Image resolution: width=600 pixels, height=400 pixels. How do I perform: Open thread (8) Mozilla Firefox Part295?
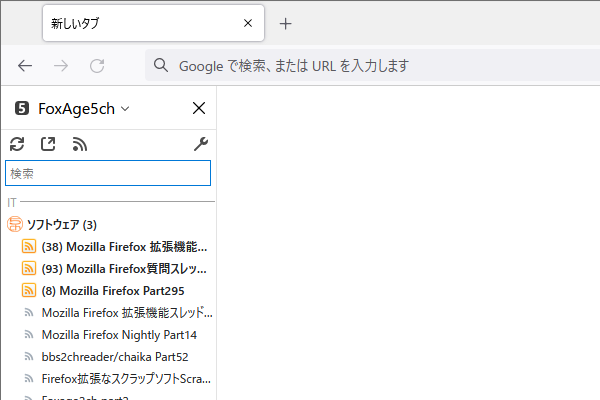pyautogui.click(x=113, y=291)
